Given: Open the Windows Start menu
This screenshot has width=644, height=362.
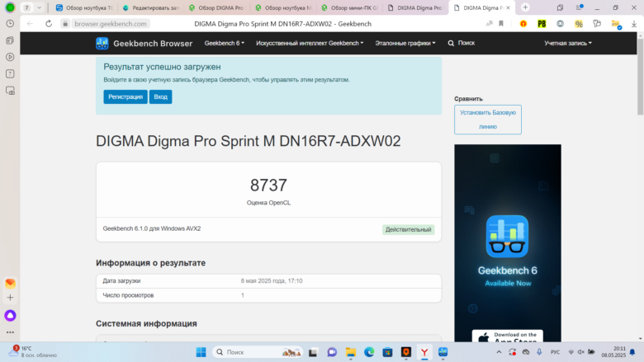Looking at the screenshot, I should [201, 352].
